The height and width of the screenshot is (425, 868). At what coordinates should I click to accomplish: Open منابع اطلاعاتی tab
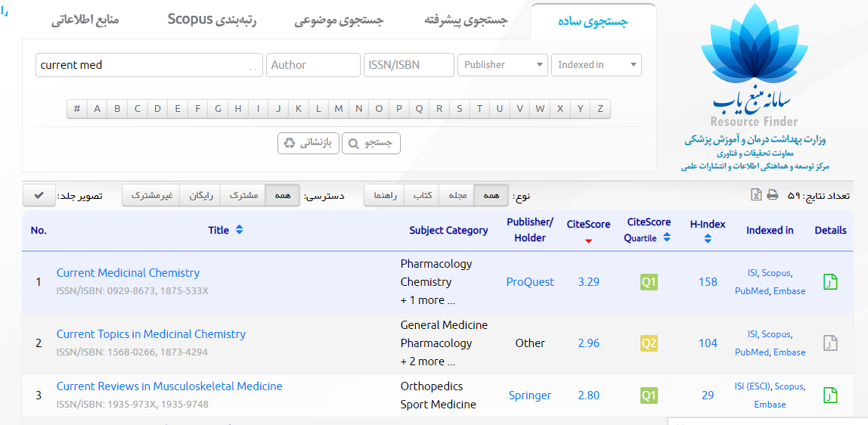point(85,21)
